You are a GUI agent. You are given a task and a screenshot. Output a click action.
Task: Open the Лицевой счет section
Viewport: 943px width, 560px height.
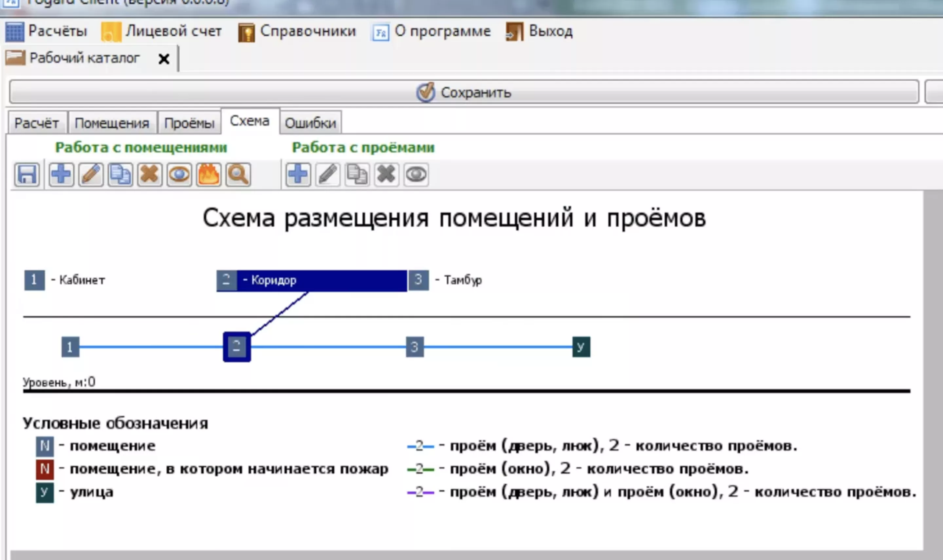pyautogui.click(x=173, y=31)
